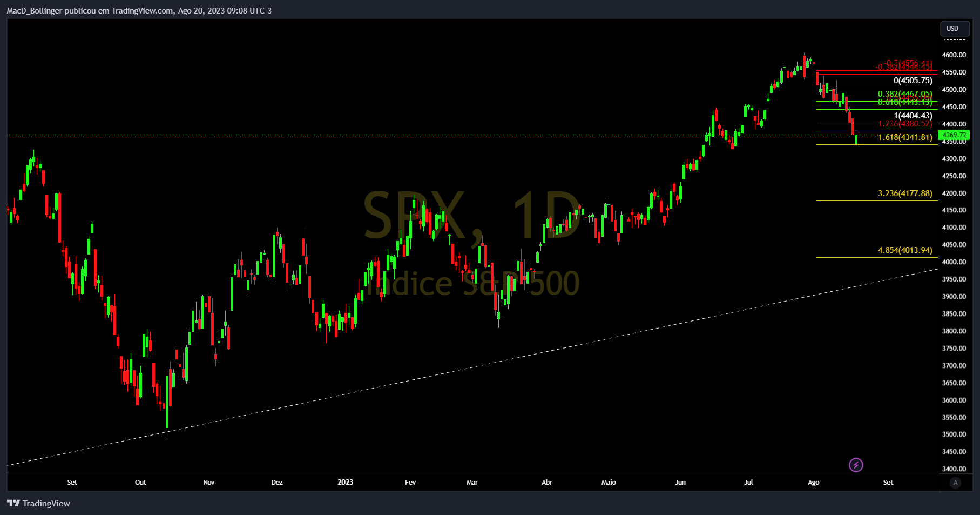Click the 4500.00 price axis label
This screenshot has width=980, height=515.
click(954, 90)
